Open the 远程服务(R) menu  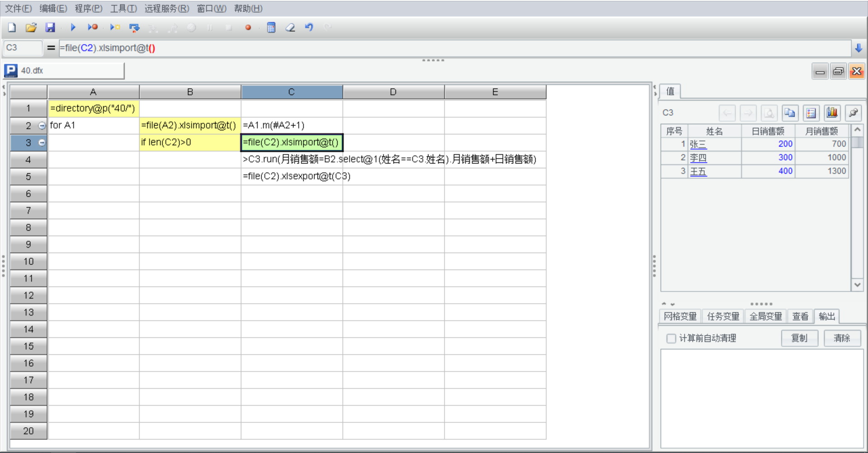click(167, 9)
